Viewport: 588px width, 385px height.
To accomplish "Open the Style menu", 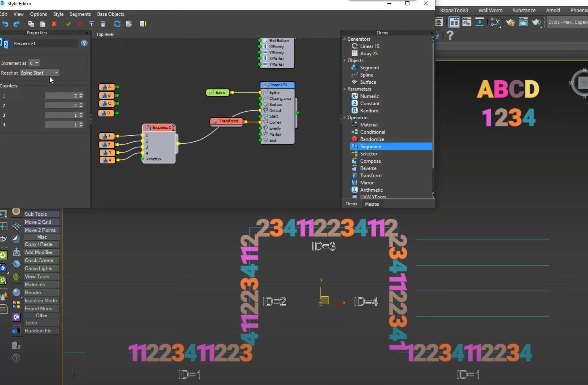I will click(x=58, y=14).
